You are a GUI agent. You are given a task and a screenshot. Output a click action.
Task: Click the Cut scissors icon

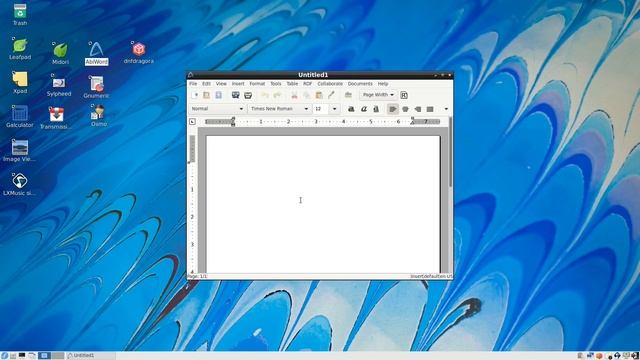coord(294,95)
